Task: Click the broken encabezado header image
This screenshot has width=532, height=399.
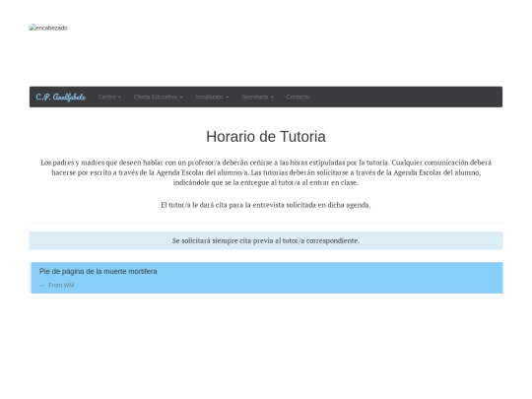Action: 48,28
